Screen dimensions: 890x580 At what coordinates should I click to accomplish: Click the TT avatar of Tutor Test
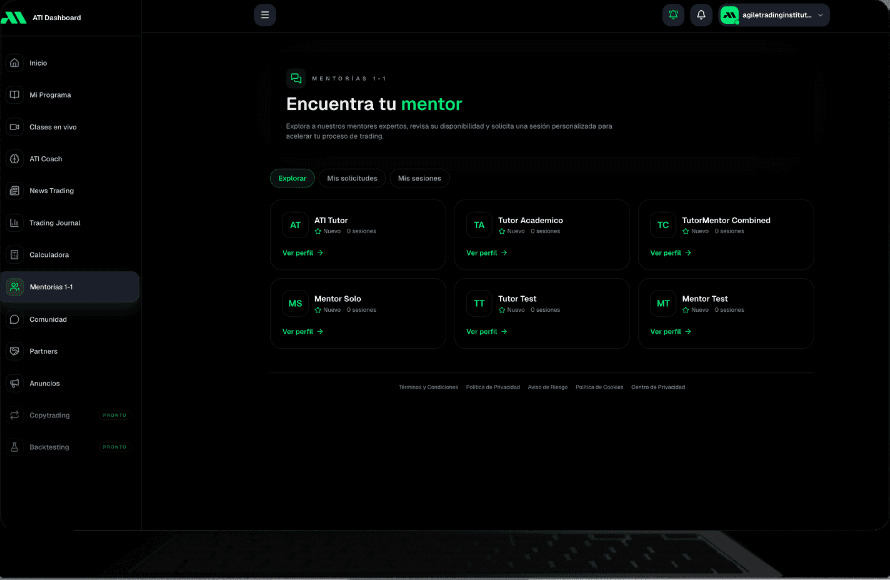pyautogui.click(x=479, y=304)
